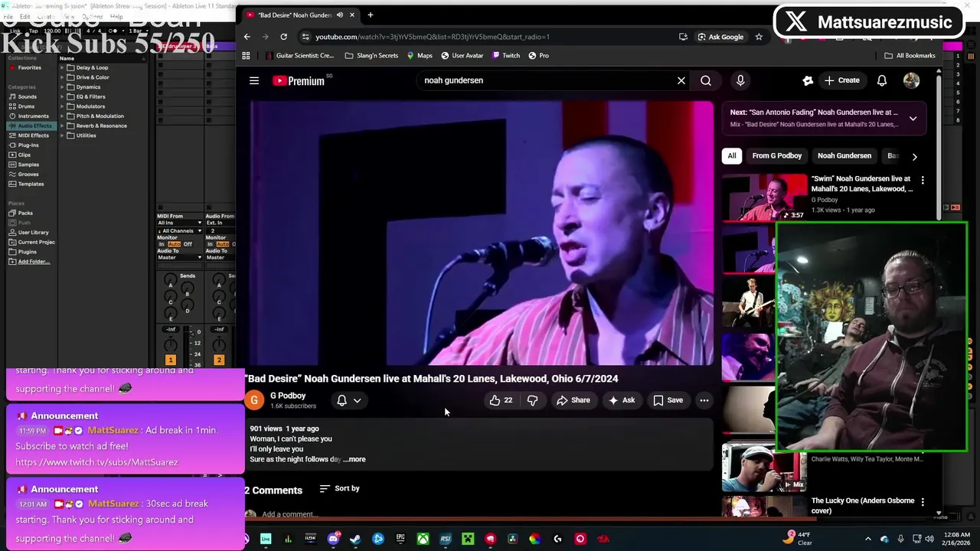Go back in Chrome browser

coord(247,37)
